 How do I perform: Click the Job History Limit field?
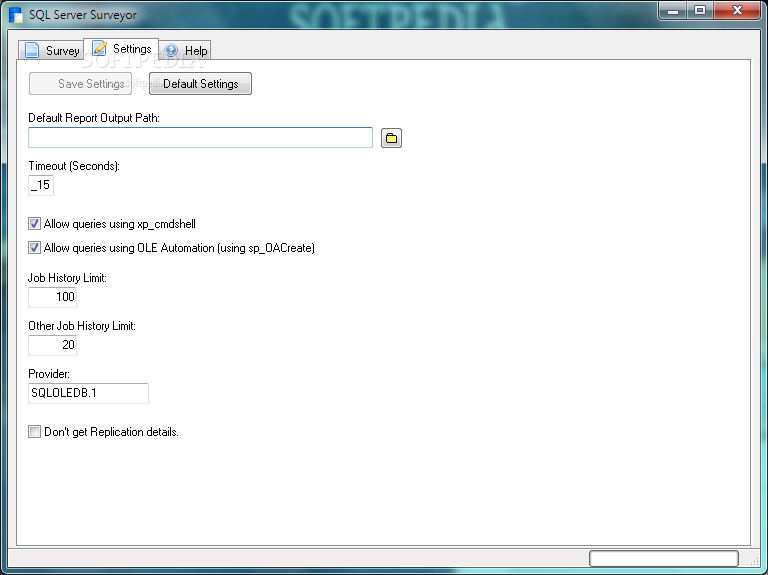[x=52, y=297]
